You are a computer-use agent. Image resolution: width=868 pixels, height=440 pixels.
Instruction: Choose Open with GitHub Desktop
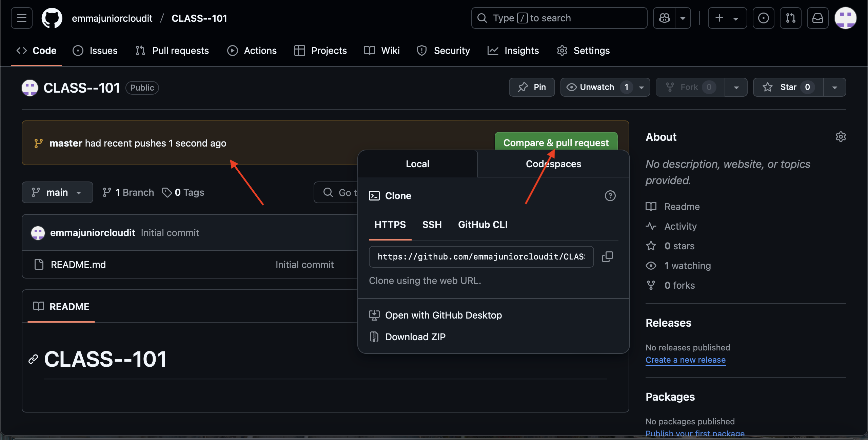click(x=435, y=315)
